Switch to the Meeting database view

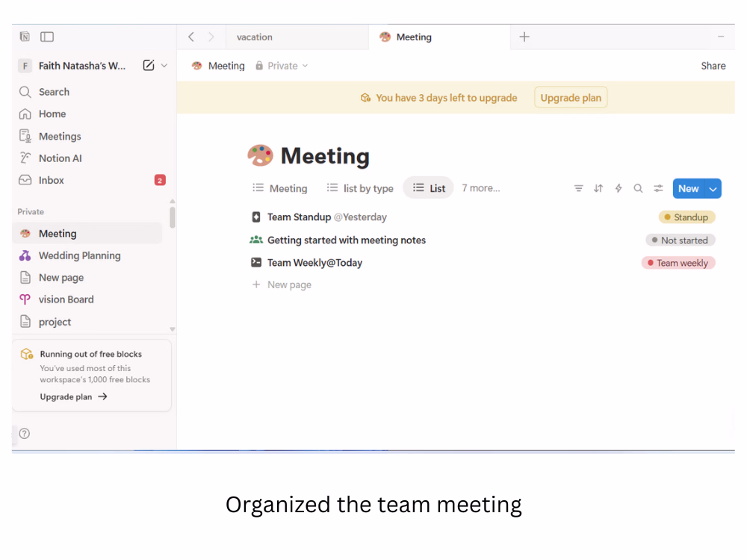[x=279, y=188]
